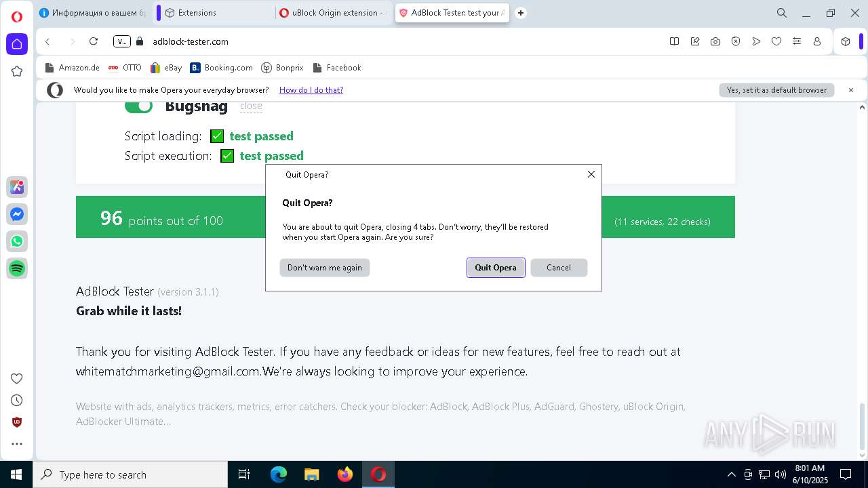Open the OTTO bookmark
The width and height of the screenshot is (868, 488).
[x=125, y=68]
